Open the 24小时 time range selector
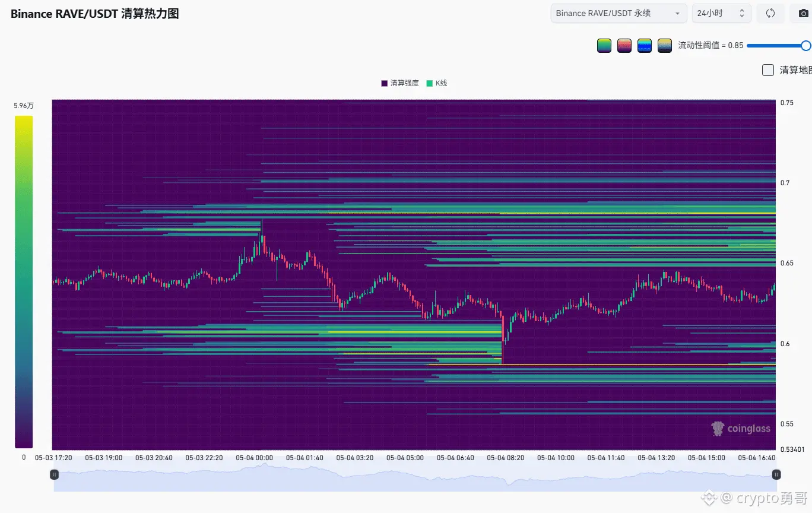This screenshot has height=513, width=812. click(x=721, y=13)
